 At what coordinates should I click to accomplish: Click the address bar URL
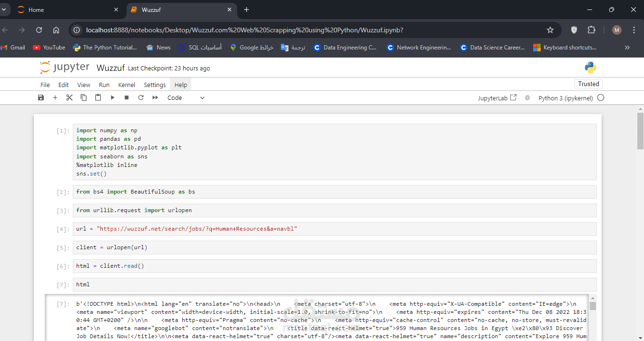coord(245,30)
